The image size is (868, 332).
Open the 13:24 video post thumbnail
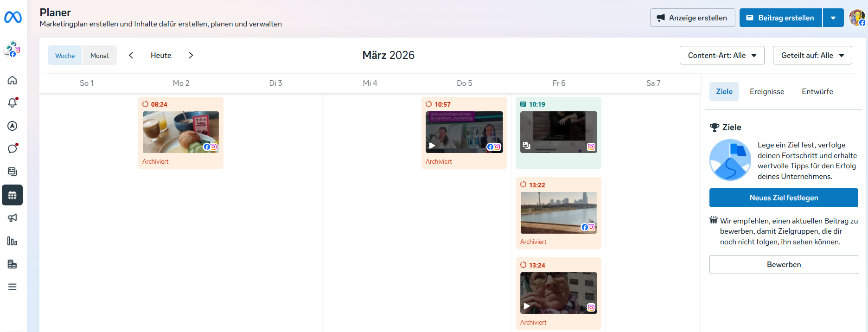coord(559,293)
